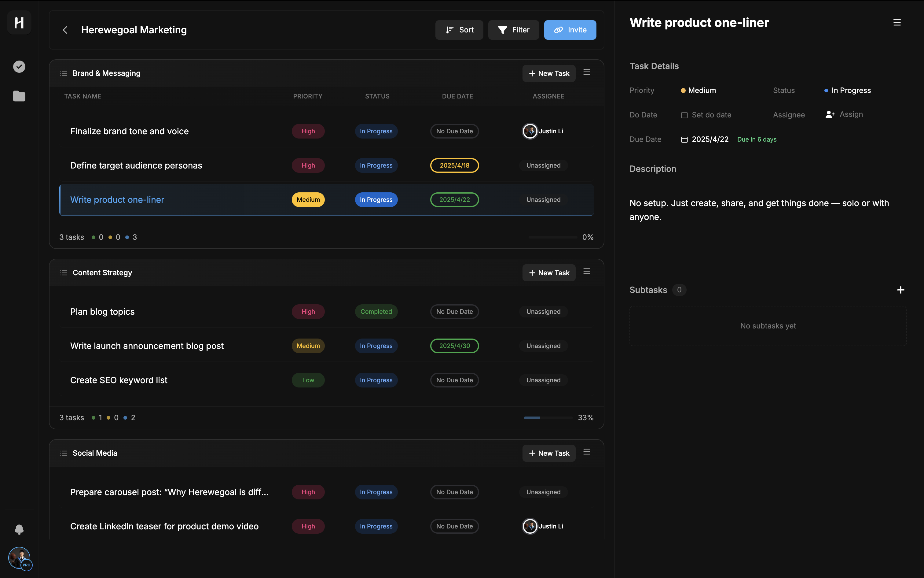Screen dimensions: 924x578
Task: Click the No subtasks yet placeholder
Action: point(768,326)
